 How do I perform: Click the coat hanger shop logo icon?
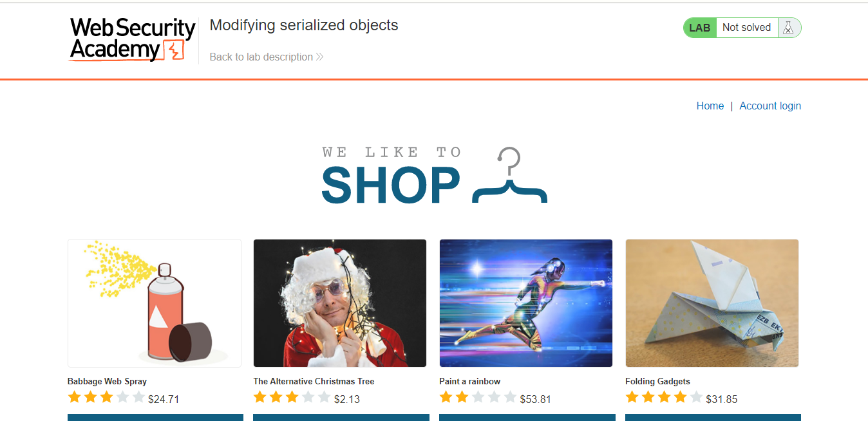510,175
